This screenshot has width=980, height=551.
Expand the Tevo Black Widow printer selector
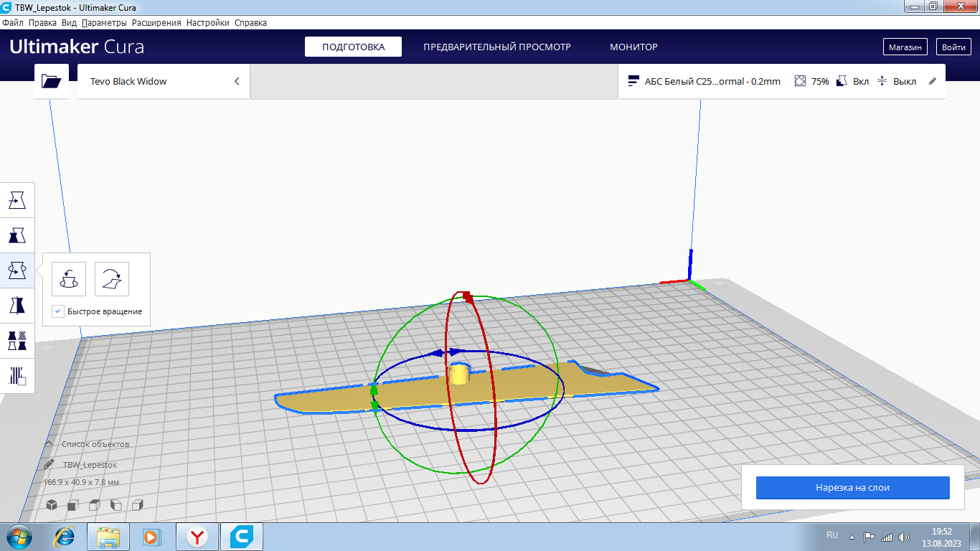(164, 81)
